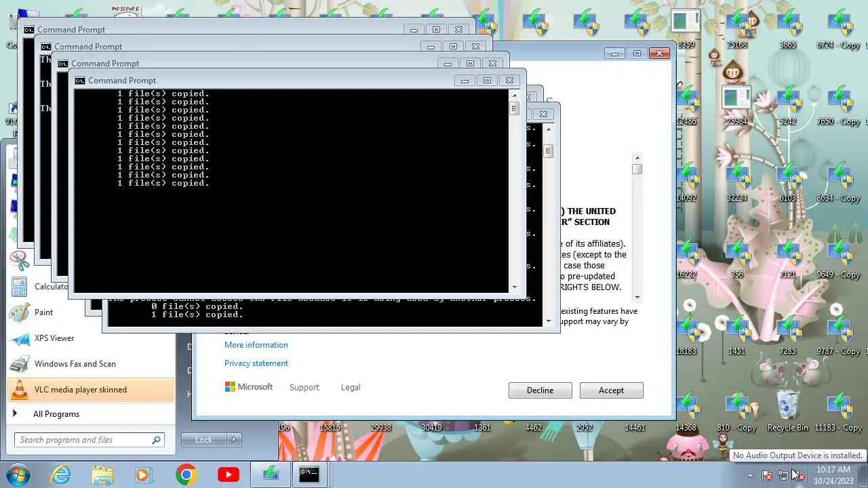868x488 pixels.
Task: Open the desktop shortcut named 5242
Action: coord(788,105)
